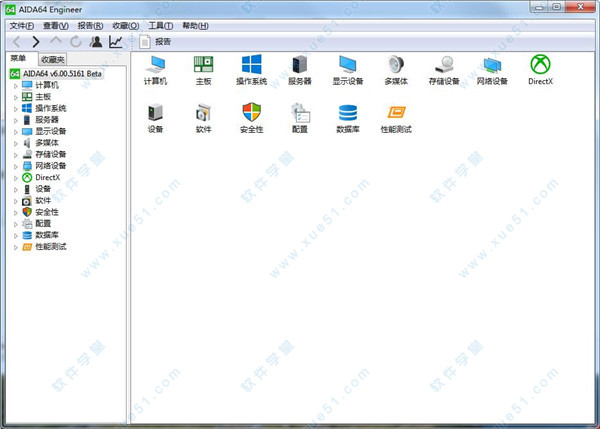Expand the 配置 tree node arrow
The height and width of the screenshot is (429, 600).
click(x=16, y=224)
